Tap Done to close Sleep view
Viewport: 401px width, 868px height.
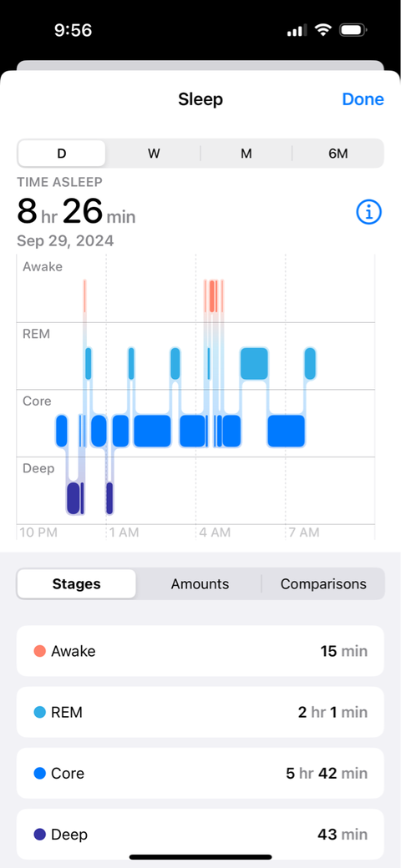tap(363, 99)
